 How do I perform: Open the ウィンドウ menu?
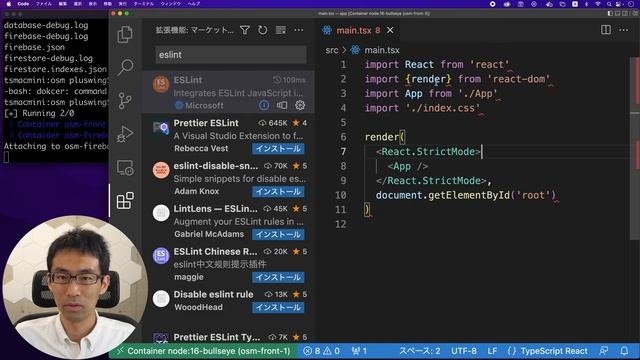(171, 4)
